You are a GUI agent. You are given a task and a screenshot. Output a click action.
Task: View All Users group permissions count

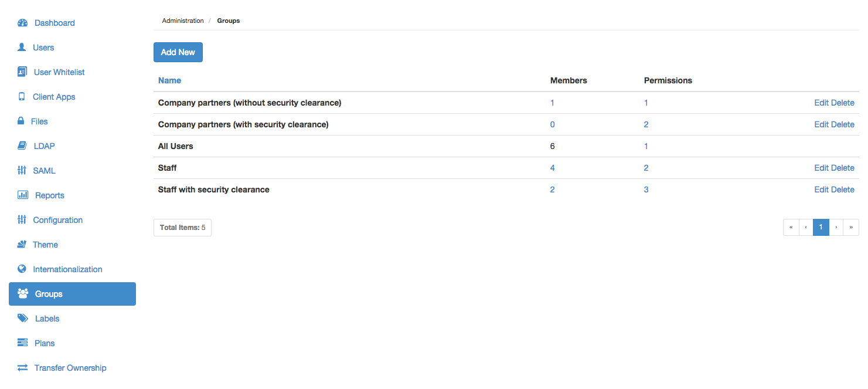[x=646, y=146]
